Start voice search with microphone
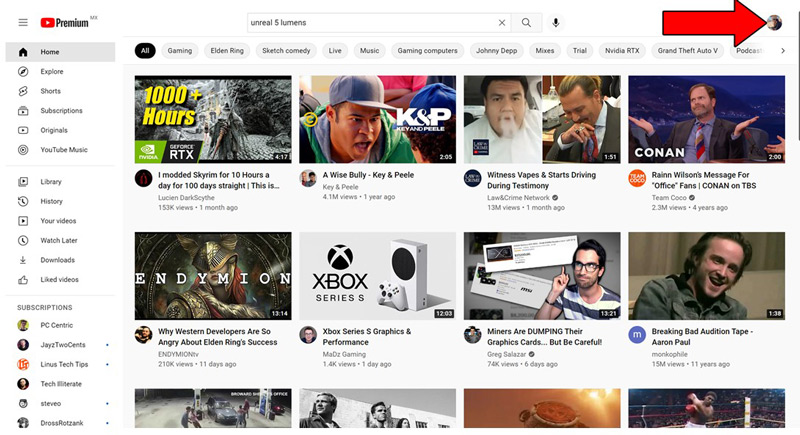Viewport: 800px width, 435px height. [556, 22]
